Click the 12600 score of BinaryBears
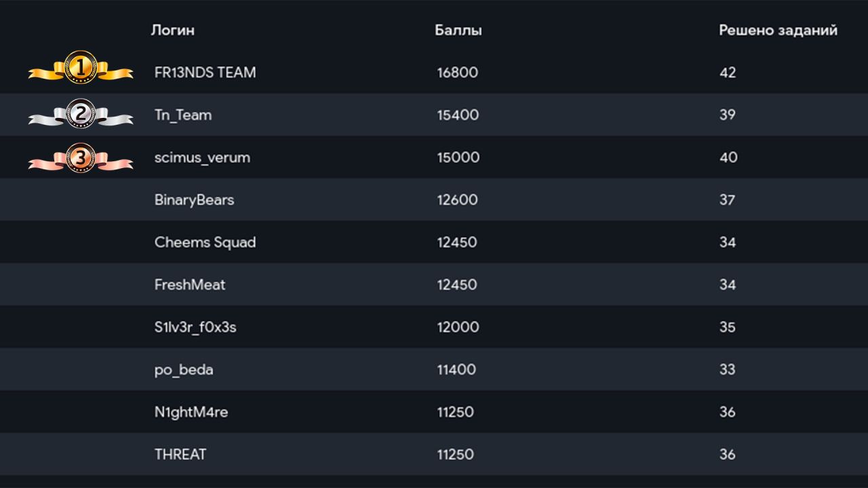The image size is (868, 488). [x=458, y=200]
